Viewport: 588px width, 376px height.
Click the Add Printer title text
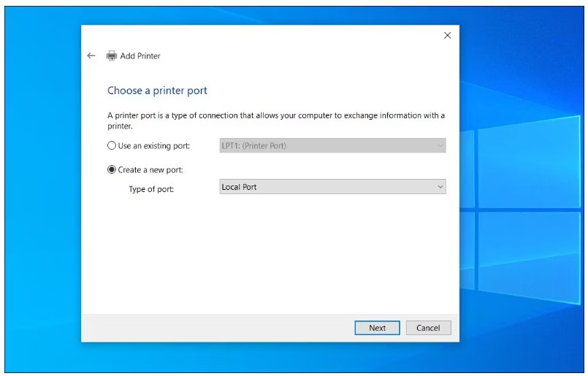click(x=140, y=56)
